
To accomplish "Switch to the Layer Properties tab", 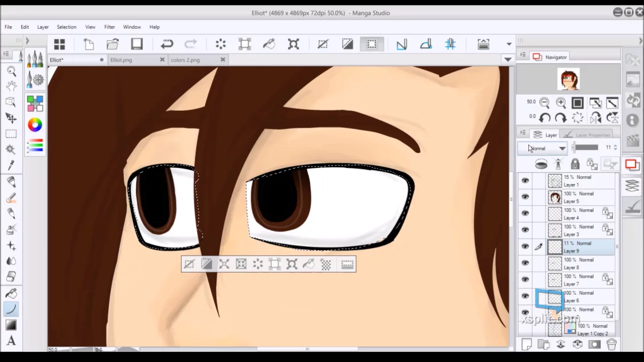I will 586,135.
